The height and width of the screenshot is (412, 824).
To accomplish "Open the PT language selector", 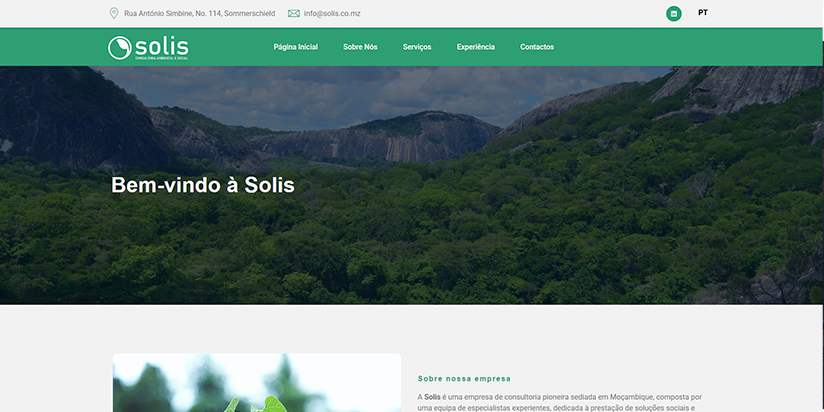I will [703, 13].
